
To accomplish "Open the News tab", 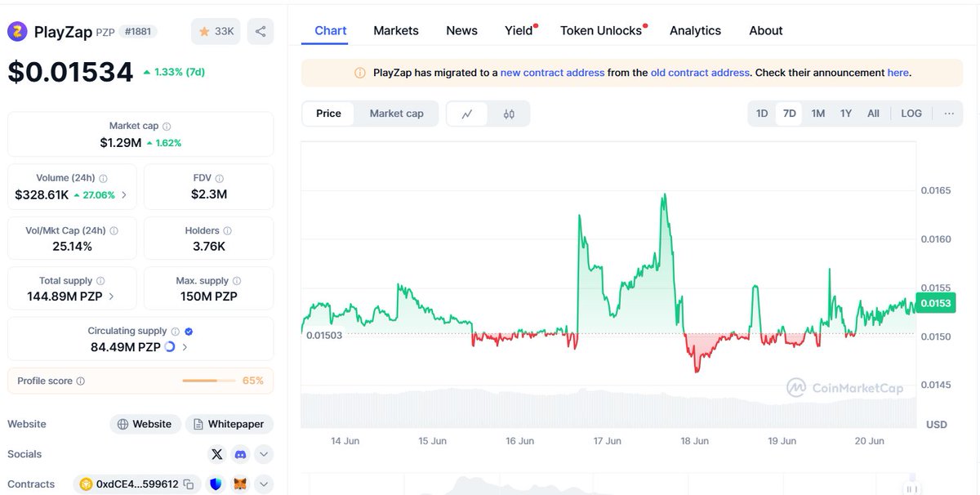I will [461, 30].
